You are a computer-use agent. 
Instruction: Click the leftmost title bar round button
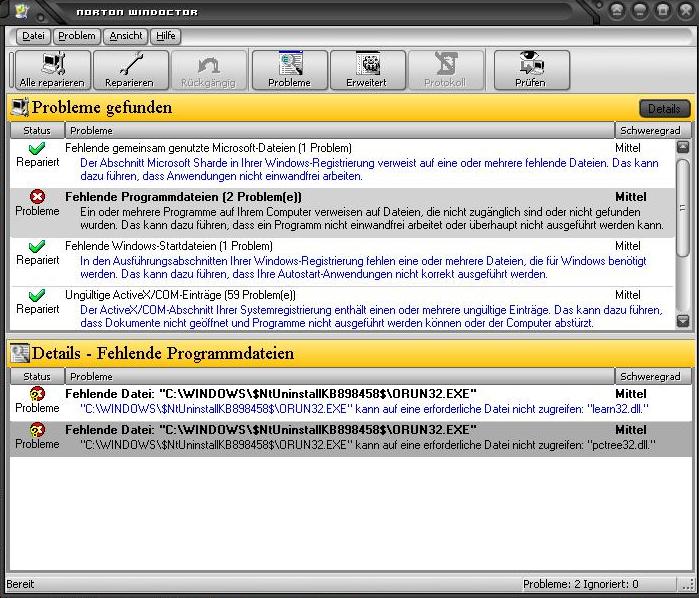617,10
